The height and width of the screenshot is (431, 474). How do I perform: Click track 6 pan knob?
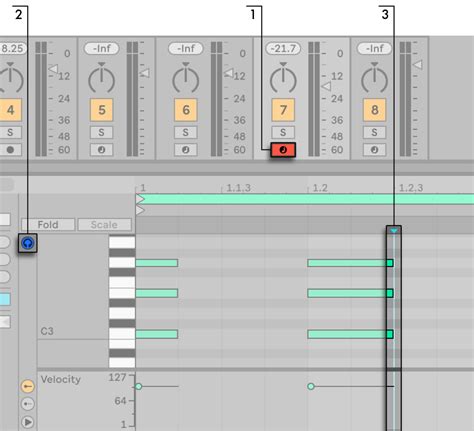[x=186, y=79]
